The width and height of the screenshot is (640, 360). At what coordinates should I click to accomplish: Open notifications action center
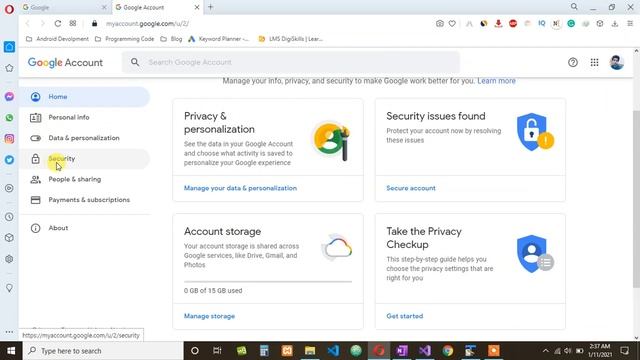click(x=624, y=351)
